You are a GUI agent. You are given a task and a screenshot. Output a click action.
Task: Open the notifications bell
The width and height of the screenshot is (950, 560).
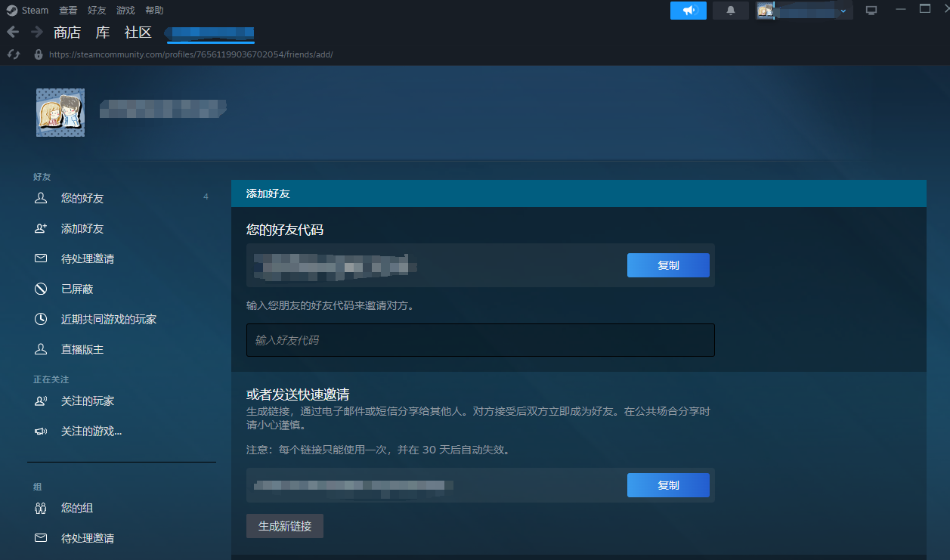(730, 11)
